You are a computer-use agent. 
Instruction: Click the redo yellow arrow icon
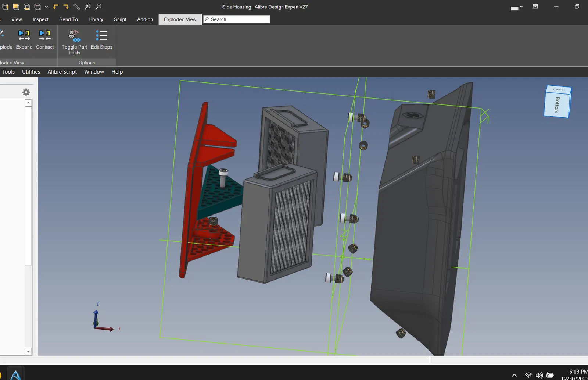click(66, 7)
